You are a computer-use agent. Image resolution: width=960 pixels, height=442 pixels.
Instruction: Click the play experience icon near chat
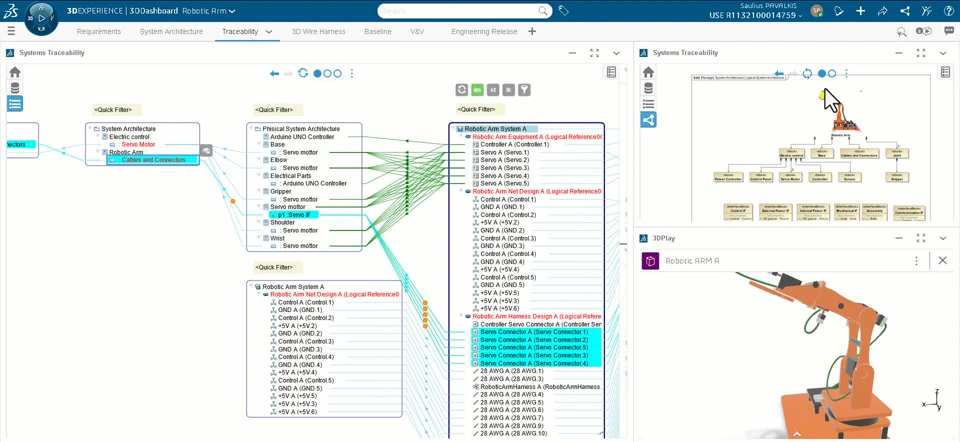click(924, 31)
